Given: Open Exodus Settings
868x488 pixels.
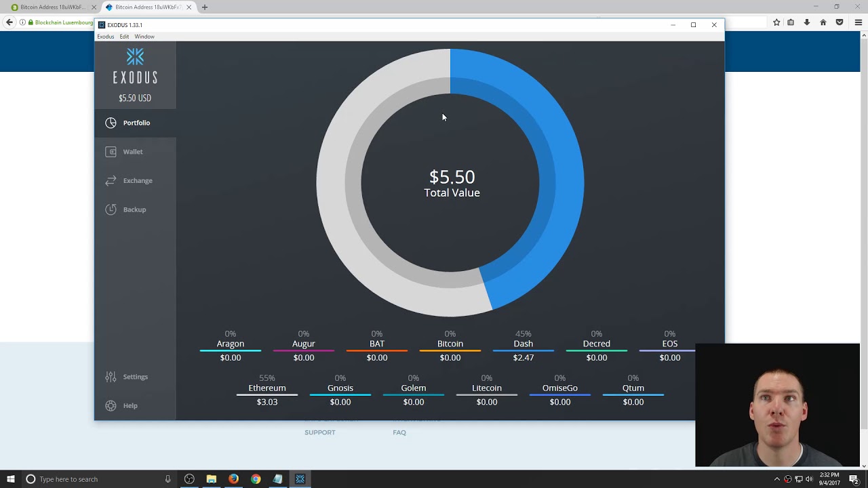Looking at the screenshot, I should pos(135,377).
